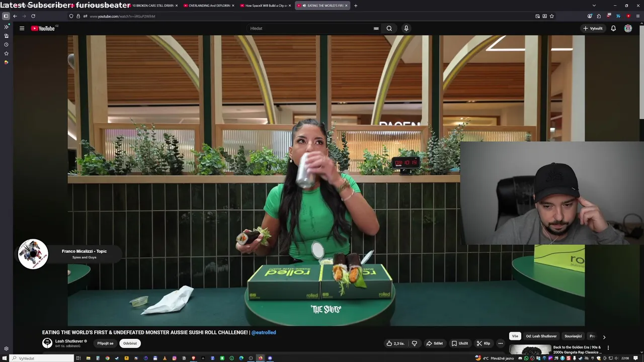The width and height of the screenshot is (644, 362).
Task: Click the main video player to pause
Action: (x=326, y=180)
